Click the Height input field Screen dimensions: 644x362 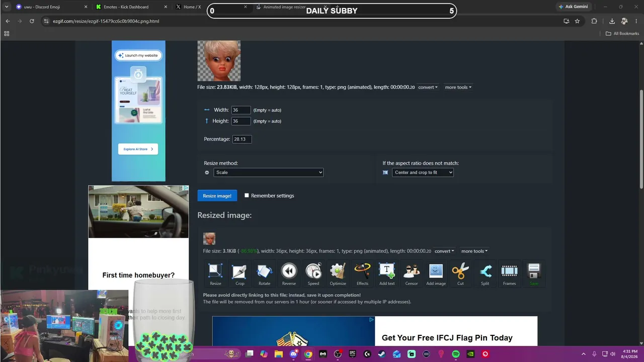point(241,121)
